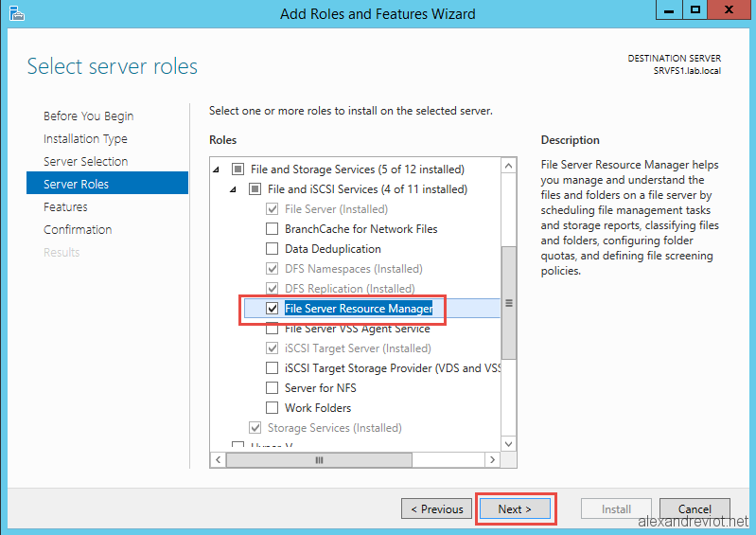Viewport: 756px width, 535px height.
Task: Click the Next button
Action: [515, 508]
